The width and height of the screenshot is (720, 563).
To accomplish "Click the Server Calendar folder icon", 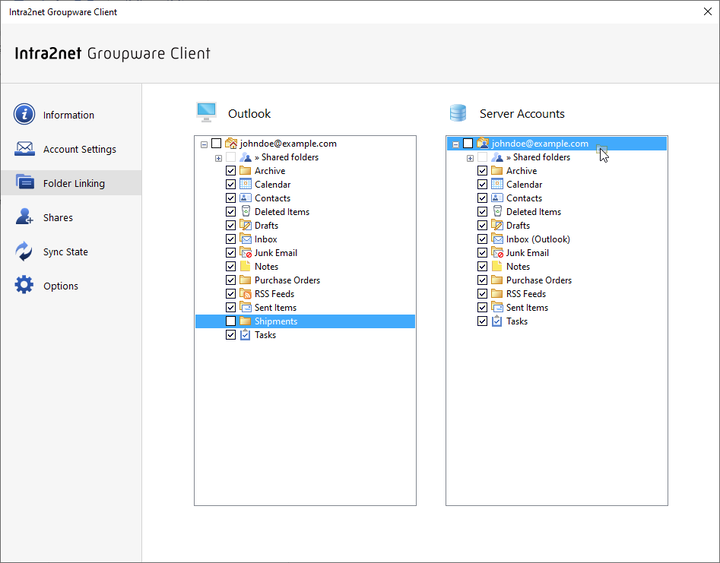I will (497, 184).
